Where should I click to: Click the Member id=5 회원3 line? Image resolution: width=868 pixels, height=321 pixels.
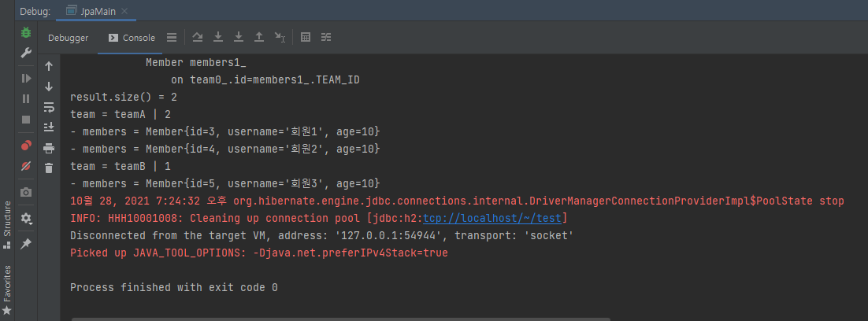tap(224, 183)
